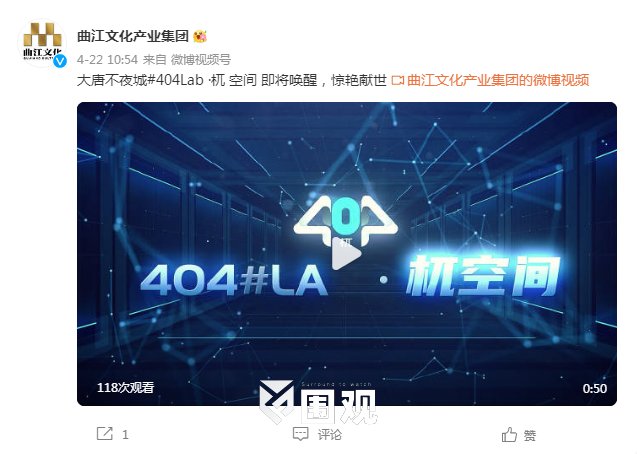Viewport: 637px width, 454px height.
Task: Click the 118次观看 view count
Action: point(126,387)
